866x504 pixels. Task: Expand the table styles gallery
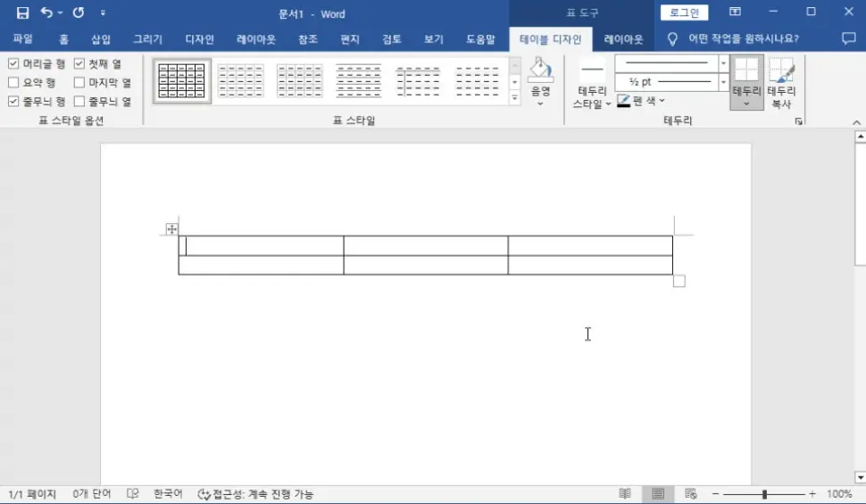(514, 98)
